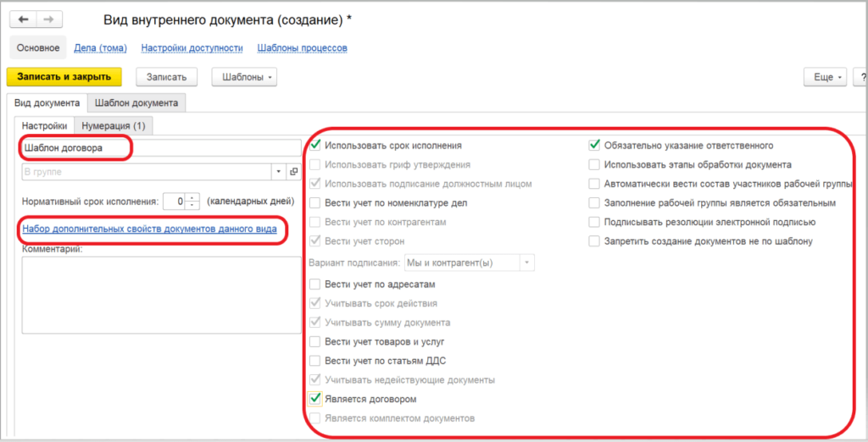Switch to Нумерация (1) tab
This screenshot has width=868, height=442.
(x=114, y=126)
